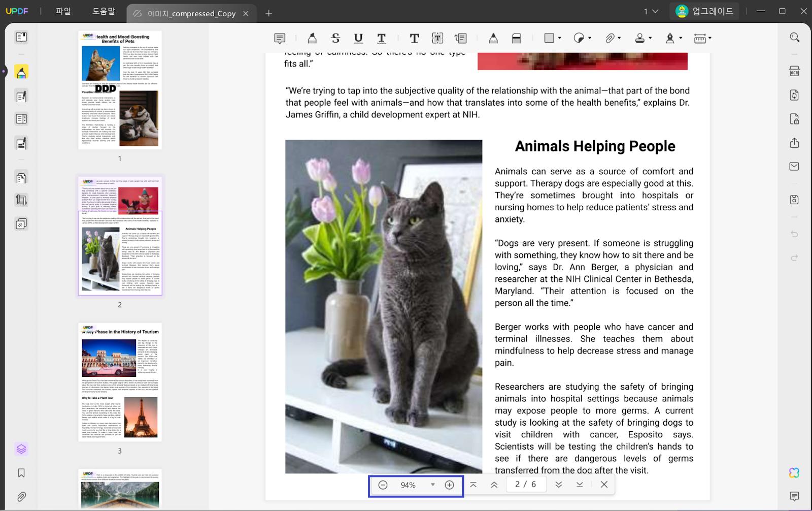This screenshot has height=511, width=812.
Task: Expand the measure ruler tool dropdown
Action: pos(709,38)
